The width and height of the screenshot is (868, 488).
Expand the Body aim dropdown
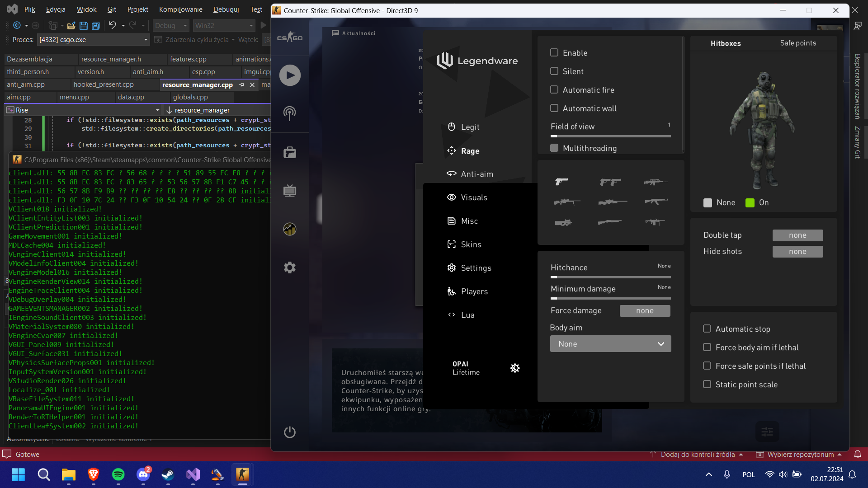[610, 344]
